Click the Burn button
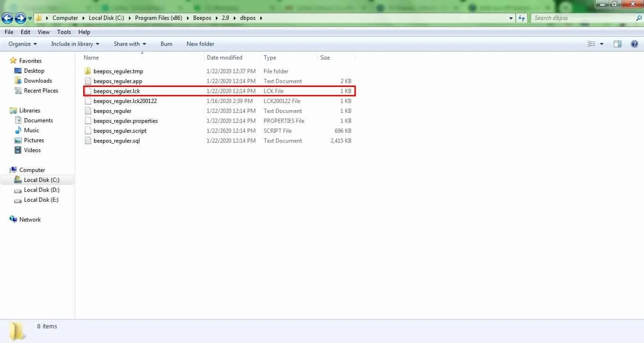The height and width of the screenshot is (343, 644). click(x=166, y=44)
